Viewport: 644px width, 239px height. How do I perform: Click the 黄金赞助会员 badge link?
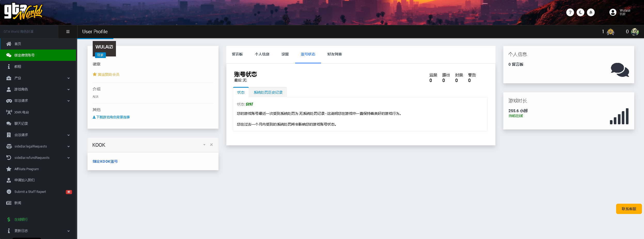106,75
